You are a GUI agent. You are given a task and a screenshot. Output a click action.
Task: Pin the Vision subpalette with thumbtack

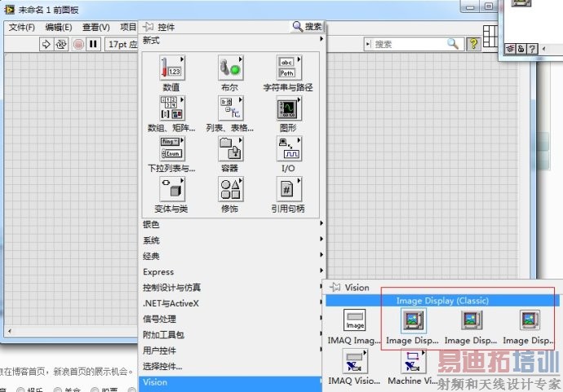(x=335, y=287)
